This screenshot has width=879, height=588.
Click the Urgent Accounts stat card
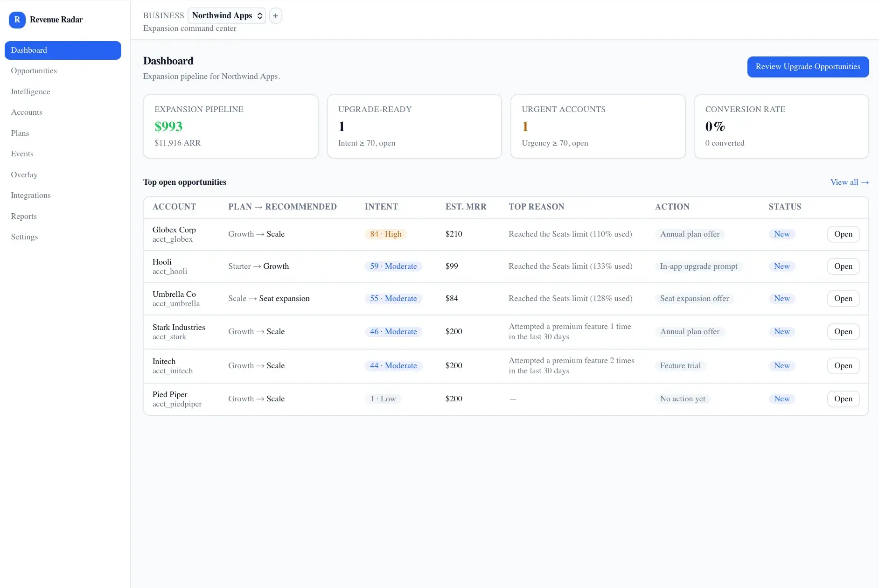[x=598, y=126]
